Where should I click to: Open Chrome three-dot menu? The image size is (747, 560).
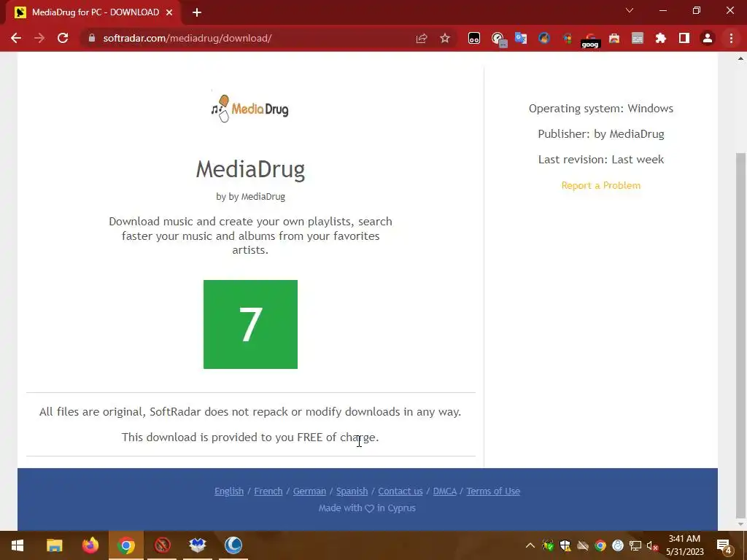(x=731, y=38)
